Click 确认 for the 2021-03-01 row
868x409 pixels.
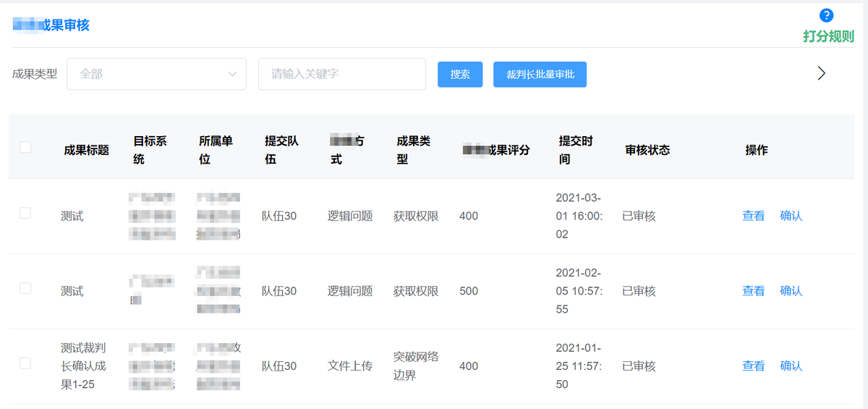(791, 216)
